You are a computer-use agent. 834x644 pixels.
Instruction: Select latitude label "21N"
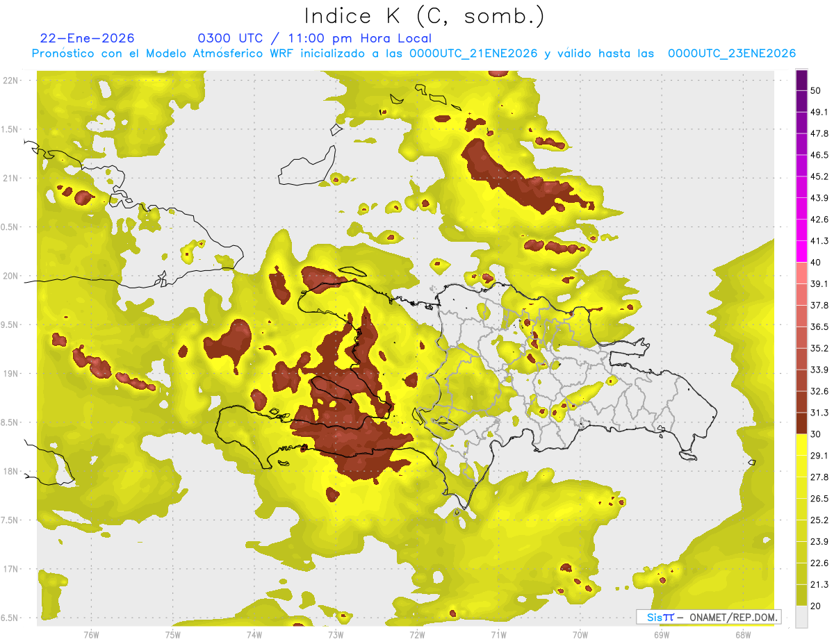(x=10, y=178)
